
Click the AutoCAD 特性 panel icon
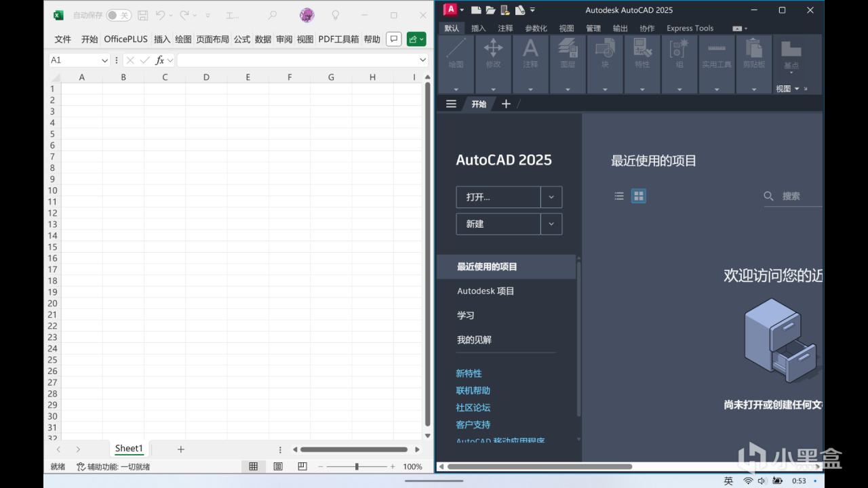(642, 48)
